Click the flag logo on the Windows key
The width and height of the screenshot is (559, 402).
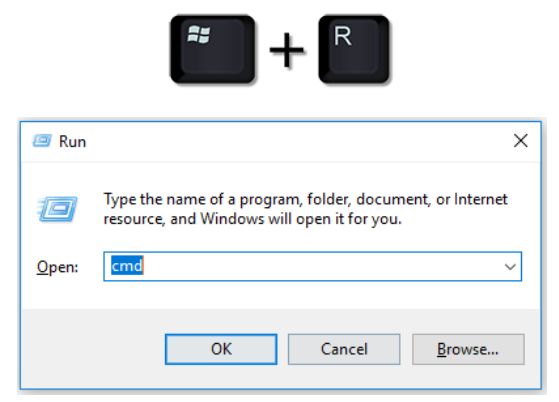[199, 35]
